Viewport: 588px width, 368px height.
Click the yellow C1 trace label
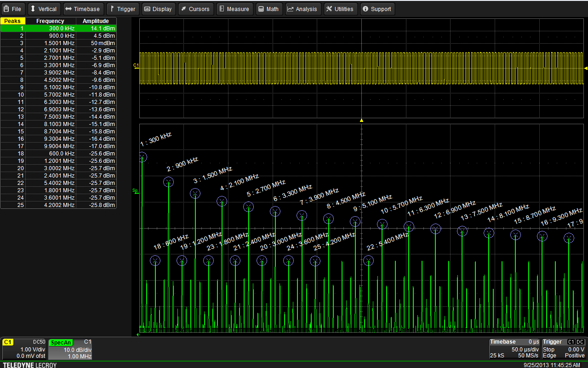pos(136,66)
